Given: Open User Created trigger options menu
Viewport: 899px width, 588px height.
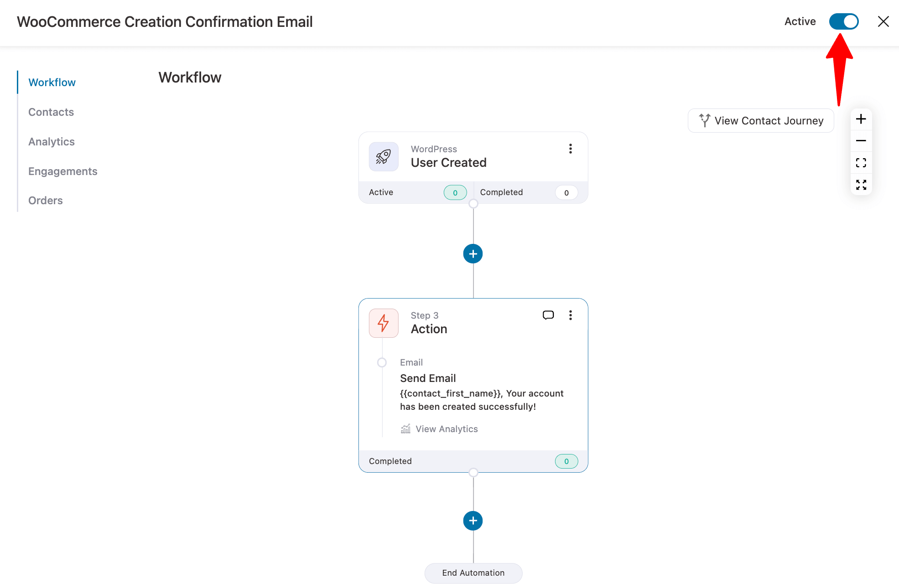Looking at the screenshot, I should [570, 149].
